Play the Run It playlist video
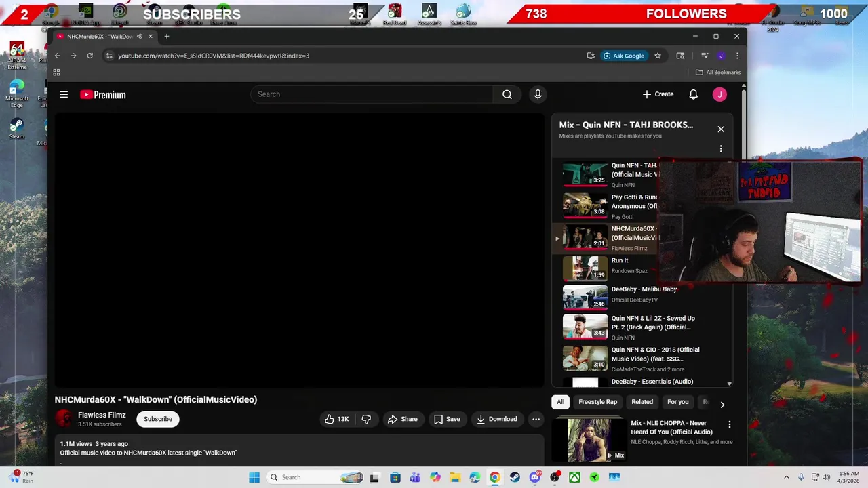The height and width of the screenshot is (488, 868). pos(585,268)
